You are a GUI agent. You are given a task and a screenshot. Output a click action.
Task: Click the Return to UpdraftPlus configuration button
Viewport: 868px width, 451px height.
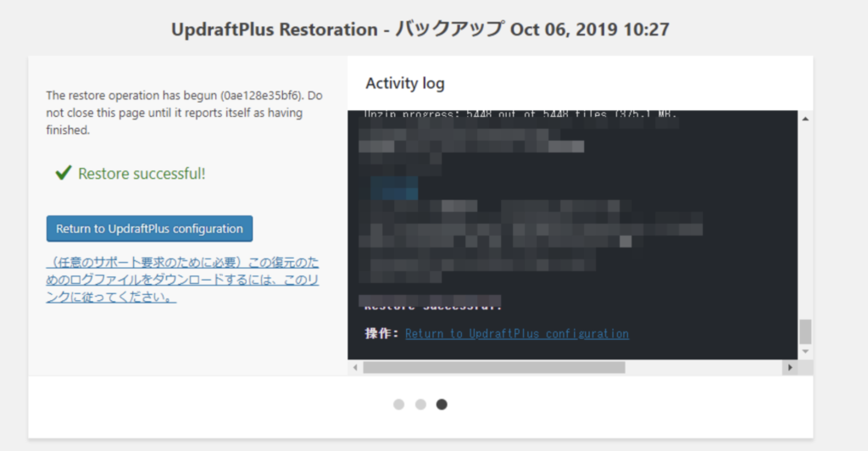(149, 229)
